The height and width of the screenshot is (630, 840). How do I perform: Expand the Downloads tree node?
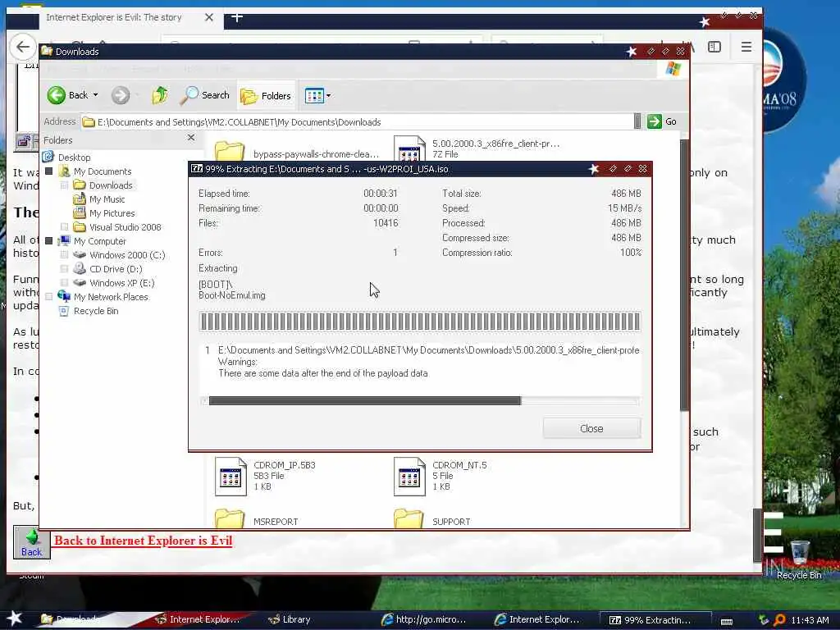64,185
